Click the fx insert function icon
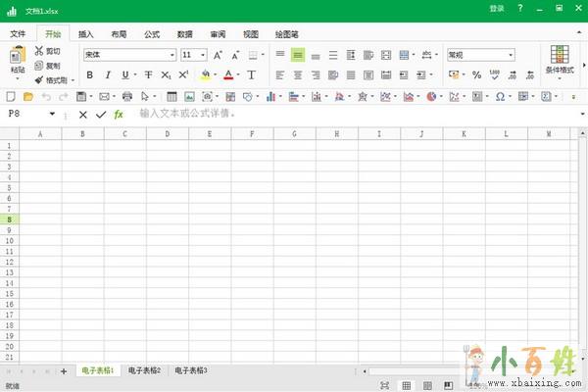 pos(119,114)
